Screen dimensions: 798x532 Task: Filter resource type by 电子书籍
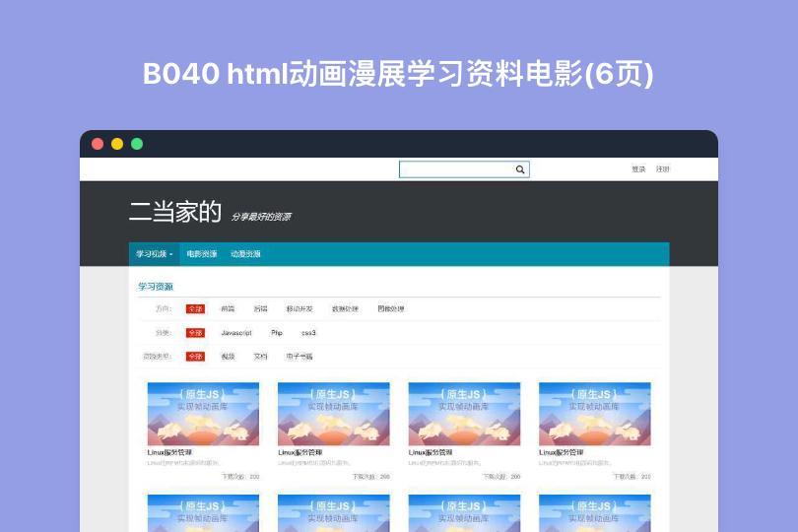[x=299, y=357]
